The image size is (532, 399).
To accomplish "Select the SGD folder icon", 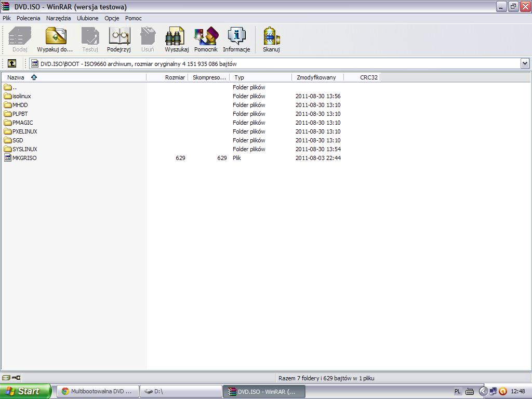I will (8, 140).
